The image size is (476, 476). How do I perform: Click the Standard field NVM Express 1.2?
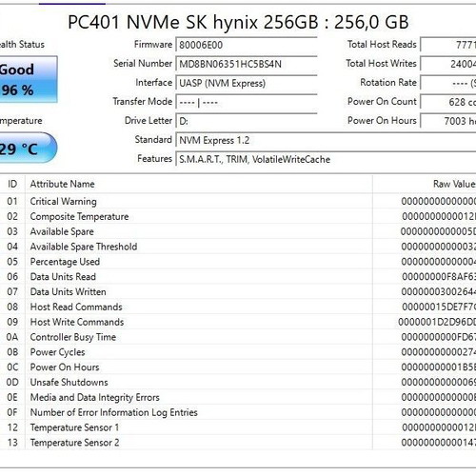(x=326, y=140)
